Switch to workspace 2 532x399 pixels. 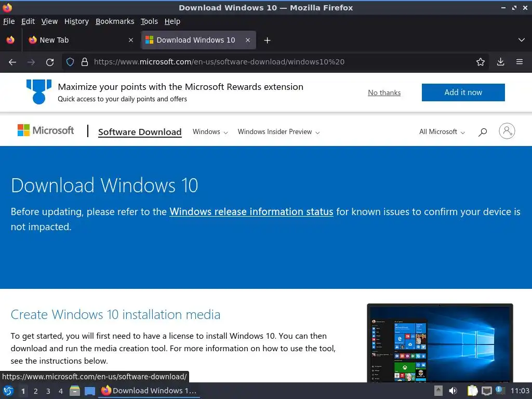tap(36, 391)
